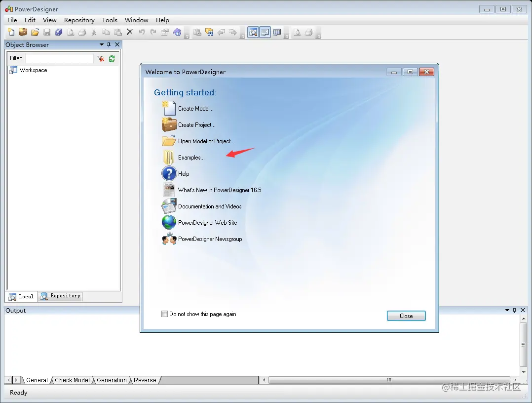Select the Workspace tree node
The height and width of the screenshot is (403, 532).
(33, 70)
